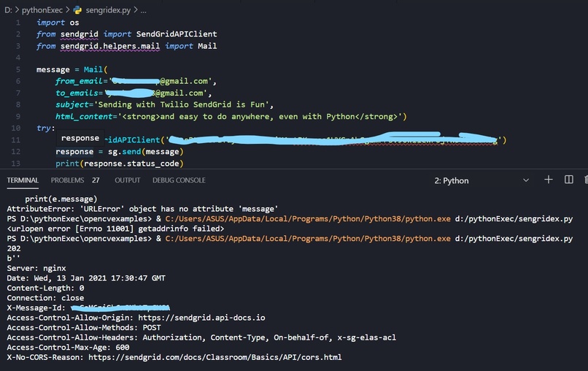The width and height of the screenshot is (588, 371).
Task: Click the subject string 'Sending with Twilio SendGrid is Fun'
Action: (x=182, y=104)
